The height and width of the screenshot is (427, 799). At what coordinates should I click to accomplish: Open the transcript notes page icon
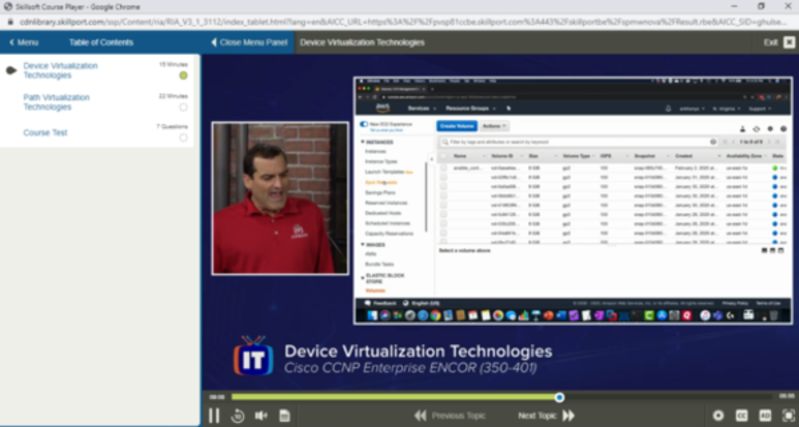(284, 416)
